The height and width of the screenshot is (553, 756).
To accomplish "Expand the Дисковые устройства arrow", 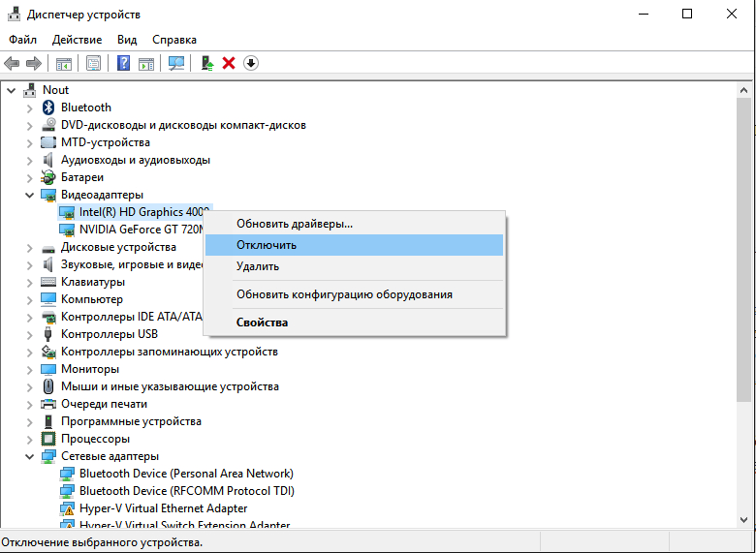I will coord(29,248).
